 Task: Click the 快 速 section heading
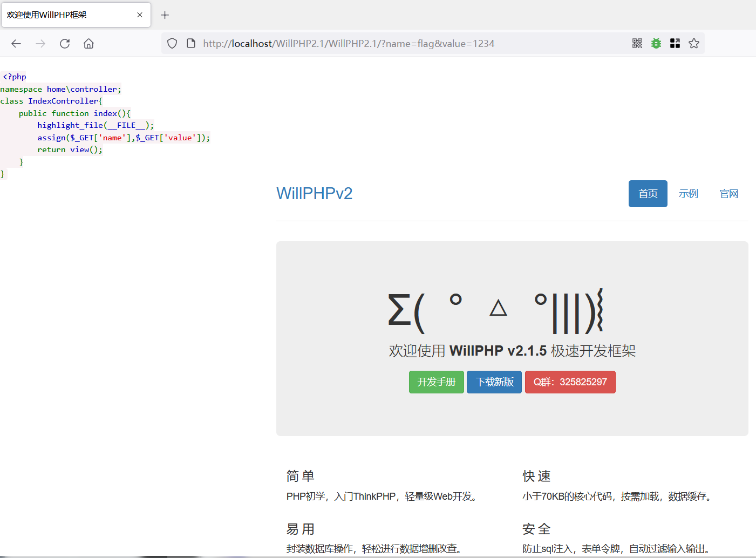[x=537, y=476]
